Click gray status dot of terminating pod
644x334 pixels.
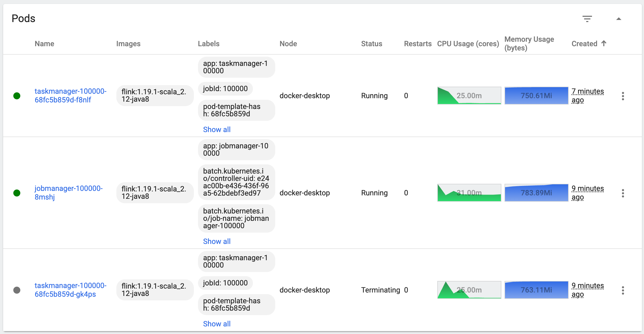pyautogui.click(x=17, y=290)
